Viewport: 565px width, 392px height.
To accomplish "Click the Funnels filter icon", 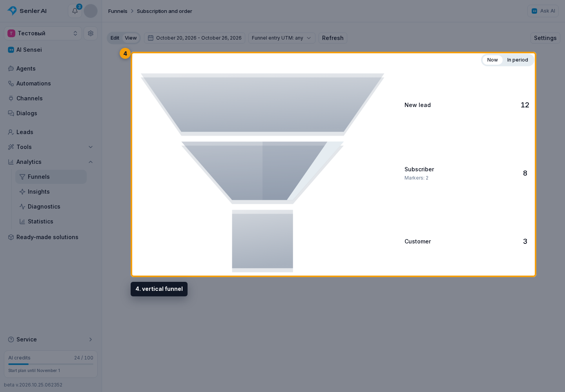I will [x=22, y=177].
